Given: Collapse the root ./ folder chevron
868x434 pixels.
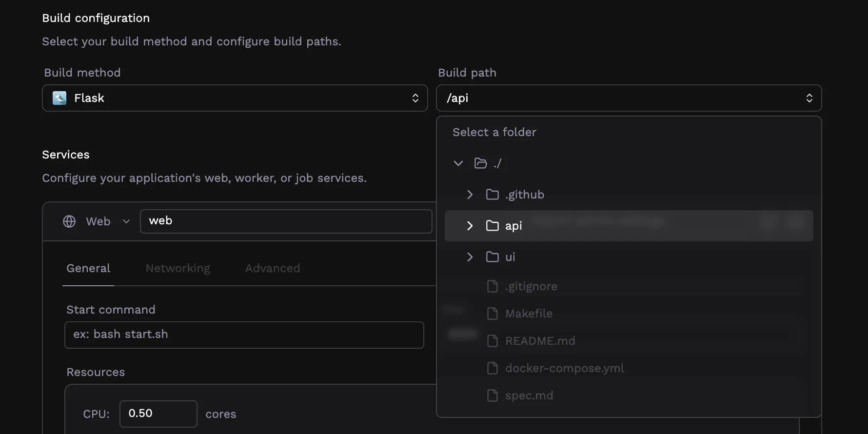Looking at the screenshot, I should coord(458,163).
